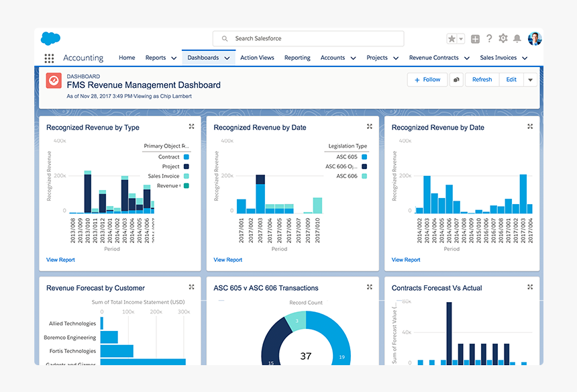Open the Action Views tab
This screenshot has width=577, height=392.
[257, 58]
